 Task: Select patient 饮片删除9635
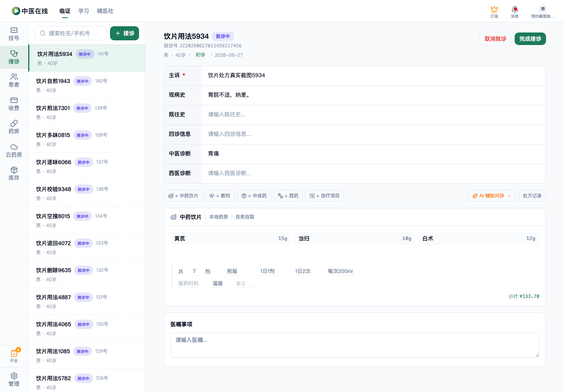87,274
